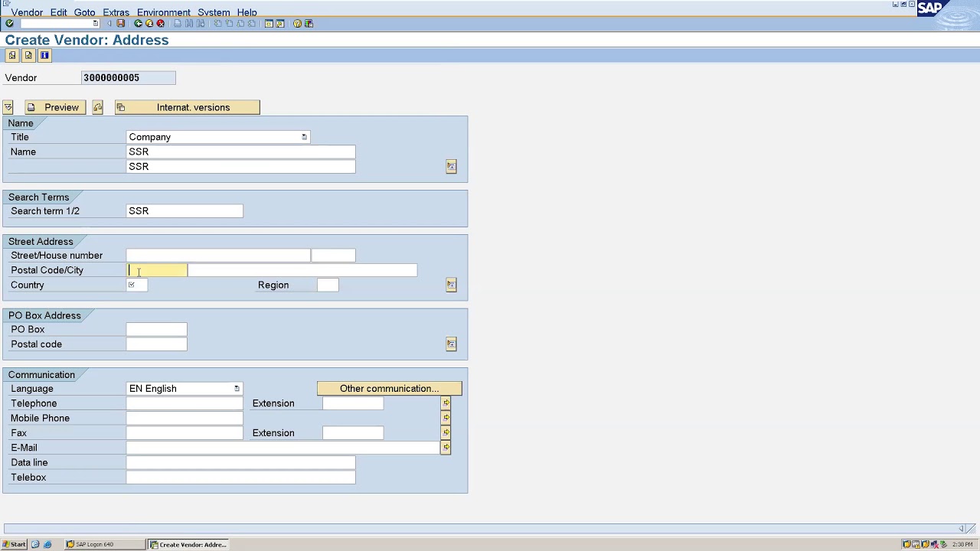Click the Internat. versions button
This screenshot has height=551, width=980.
[188, 107]
